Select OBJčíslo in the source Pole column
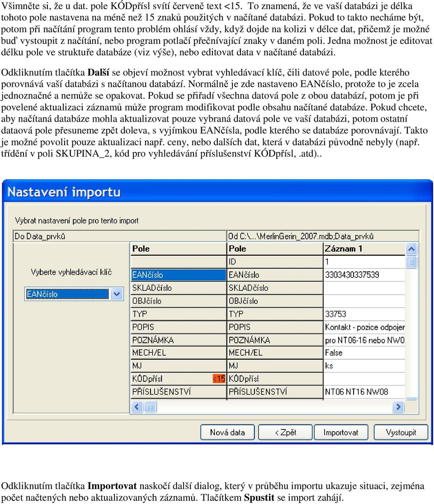This screenshot has height=504, width=434. [x=275, y=301]
